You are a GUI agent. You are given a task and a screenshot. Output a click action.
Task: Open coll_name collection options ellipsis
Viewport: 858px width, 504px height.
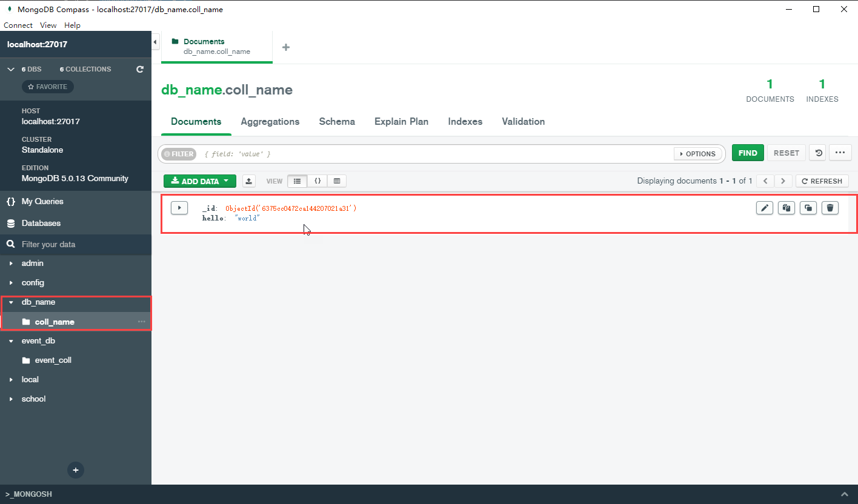142,322
